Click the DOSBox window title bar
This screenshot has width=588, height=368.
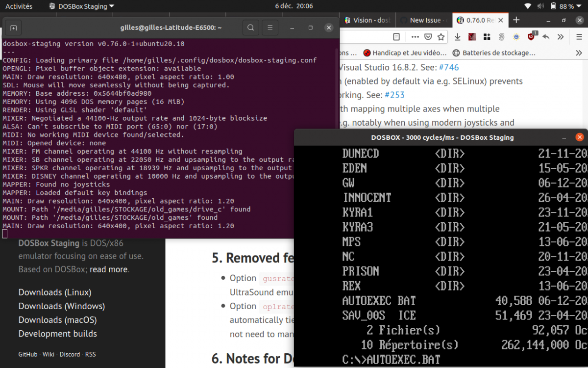(442, 137)
